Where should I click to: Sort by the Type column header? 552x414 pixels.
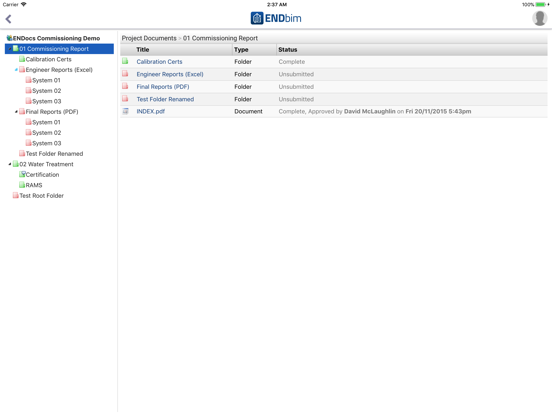tap(241, 50)
